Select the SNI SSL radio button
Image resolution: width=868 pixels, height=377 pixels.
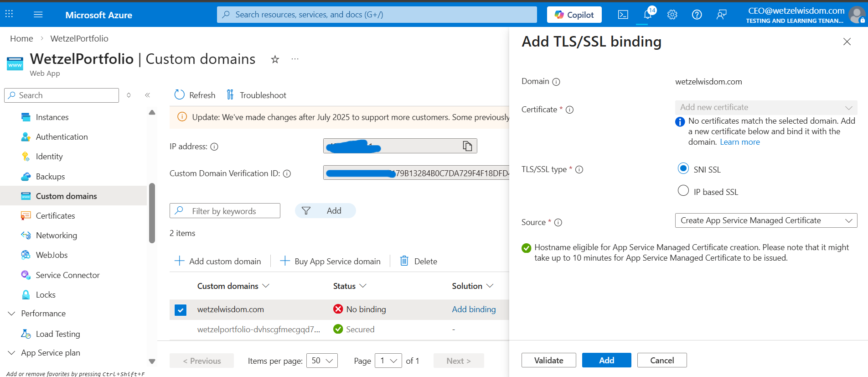click(683, 169)
